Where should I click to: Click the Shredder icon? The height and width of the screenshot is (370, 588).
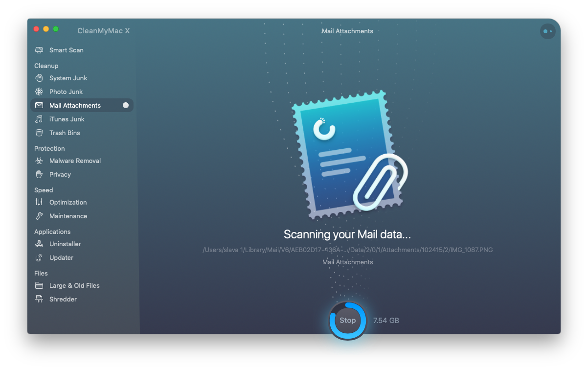click(x=39, y=299)
